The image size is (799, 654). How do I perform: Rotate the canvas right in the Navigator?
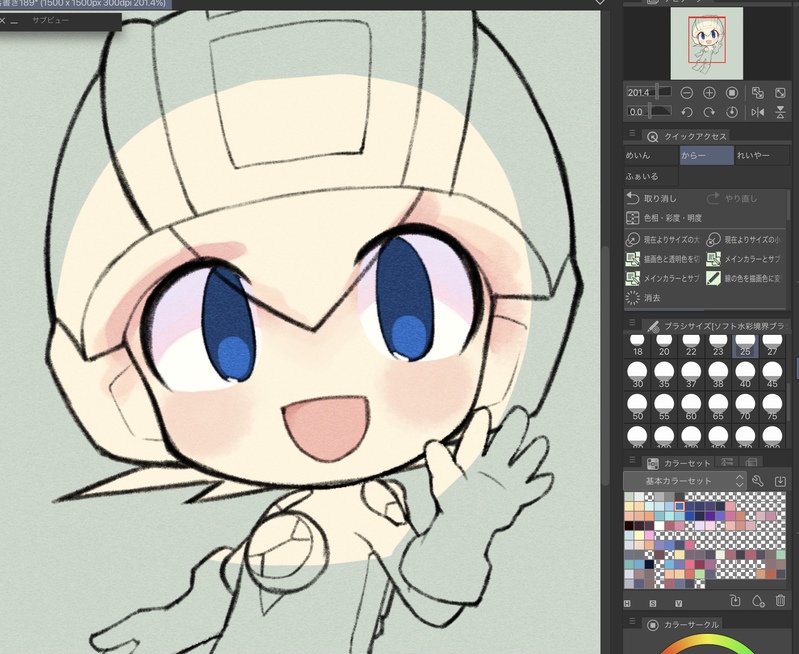pos(709,112)
